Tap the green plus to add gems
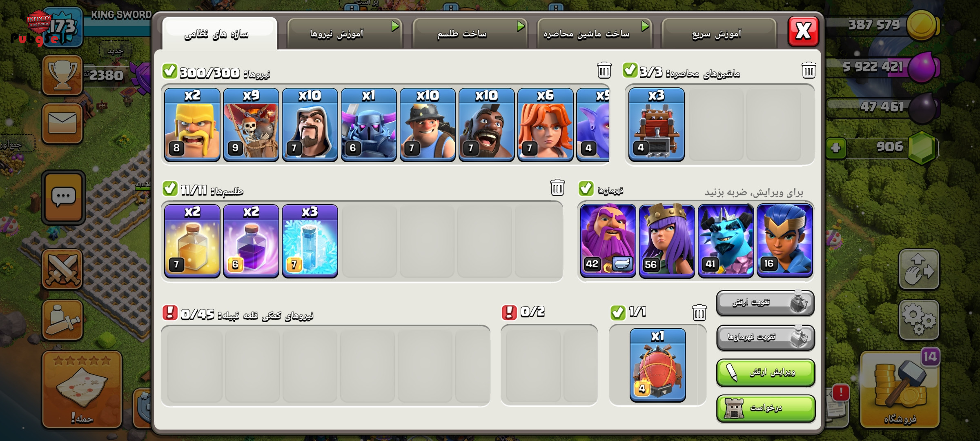 (835, 147)
